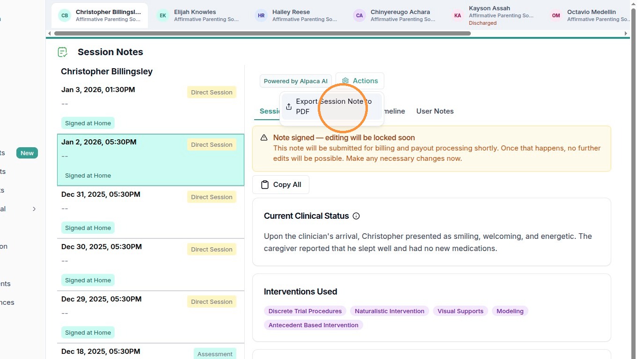The height and width of the screenshot is (359, 644).
Task: Select Export Session Note to PDF
Action: (332, 107)
